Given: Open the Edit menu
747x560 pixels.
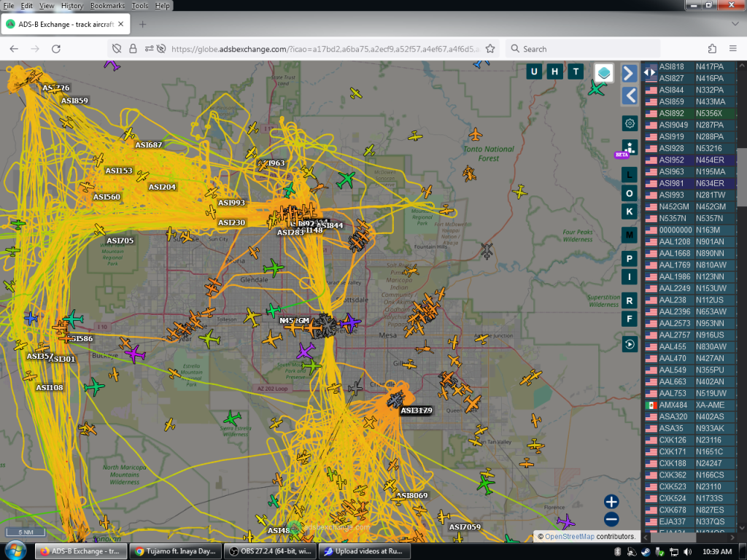Looking at the screenshot, I should click(27, 6).
